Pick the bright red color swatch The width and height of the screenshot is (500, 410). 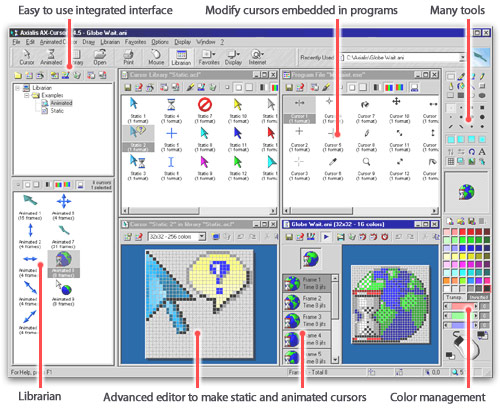pyautogui.click(x=462, y=232)
